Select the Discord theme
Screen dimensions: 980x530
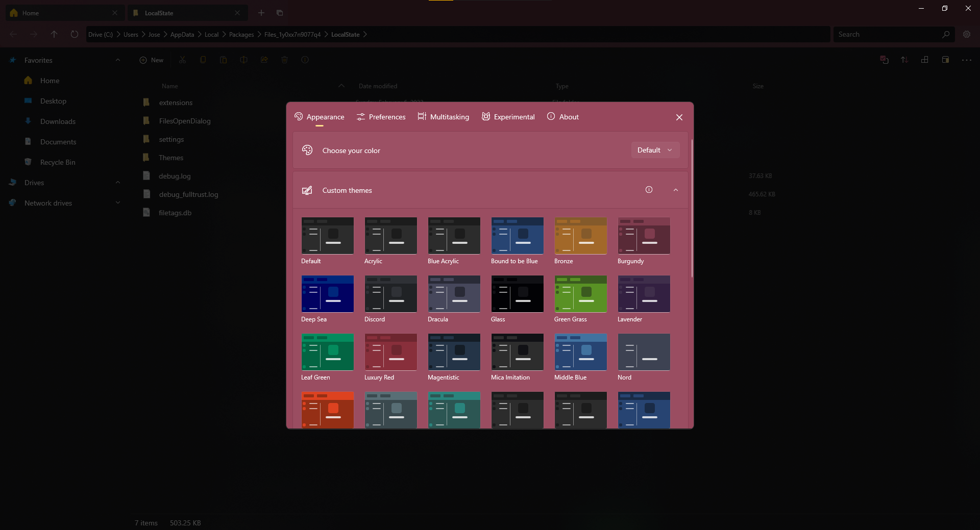point(391,294)
